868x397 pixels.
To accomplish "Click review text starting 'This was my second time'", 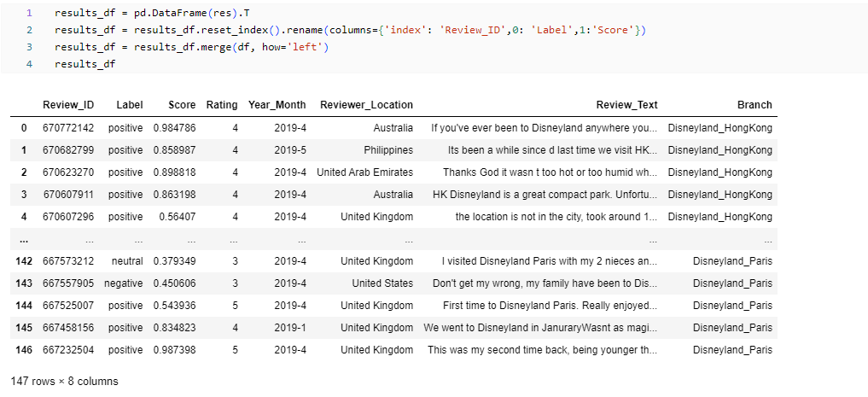I will (543, 349).
